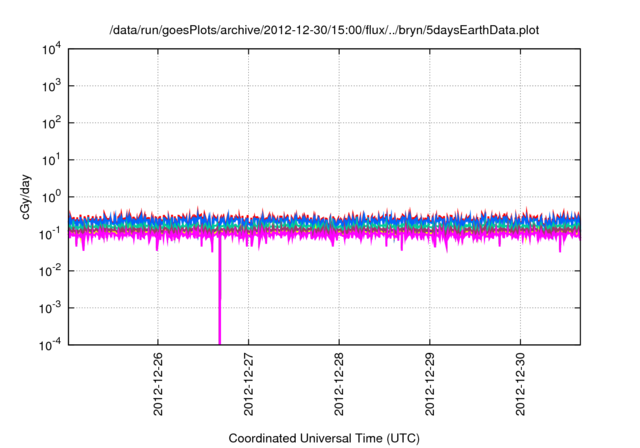Click the 2012-12-28 date tick label
This screenshot has width=640, height=448.
pos(339,384)
